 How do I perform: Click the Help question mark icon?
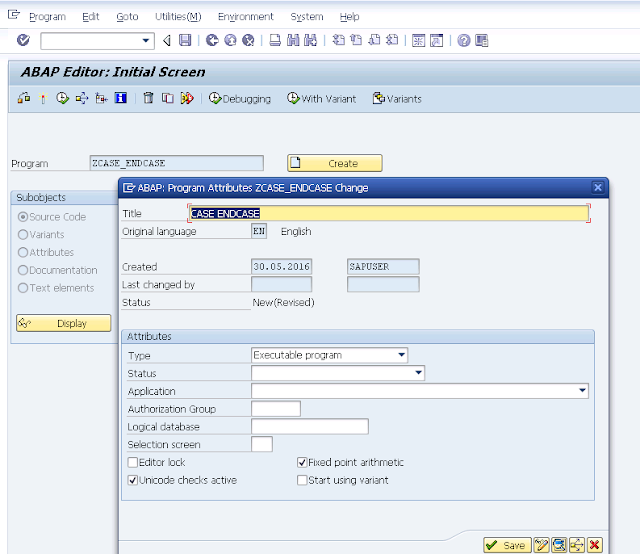pos(464,40)
